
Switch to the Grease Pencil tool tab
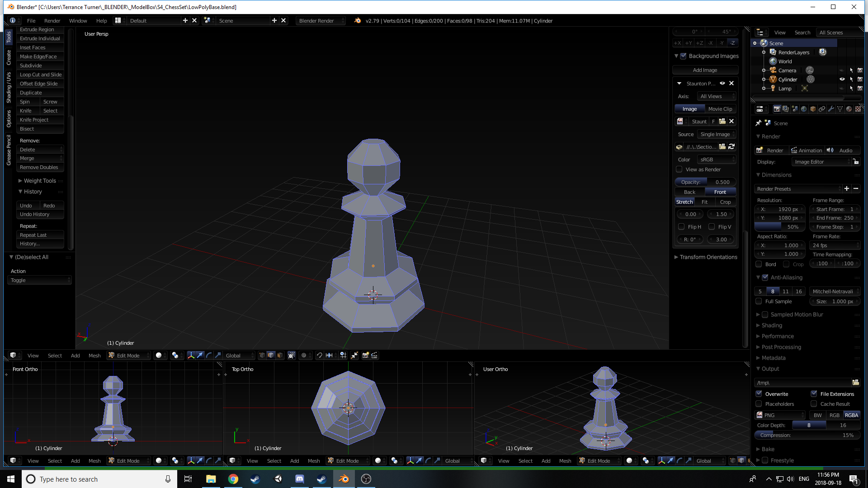tap(9, 150)
